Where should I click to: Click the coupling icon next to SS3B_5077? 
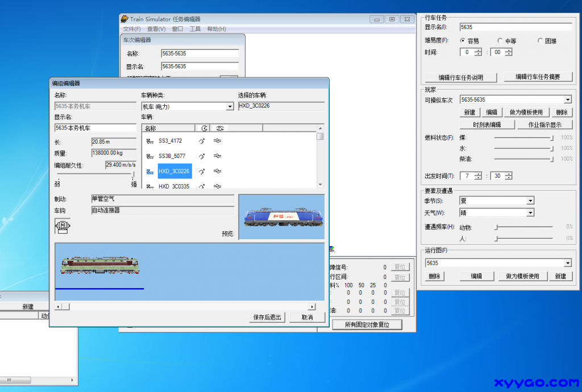click(218, 156)
